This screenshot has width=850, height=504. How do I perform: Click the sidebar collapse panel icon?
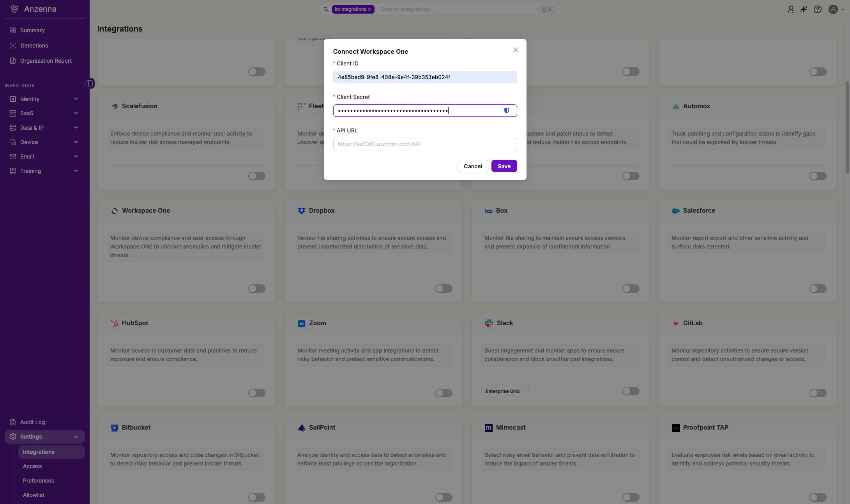pyautogui.click(x=90, y=83)
